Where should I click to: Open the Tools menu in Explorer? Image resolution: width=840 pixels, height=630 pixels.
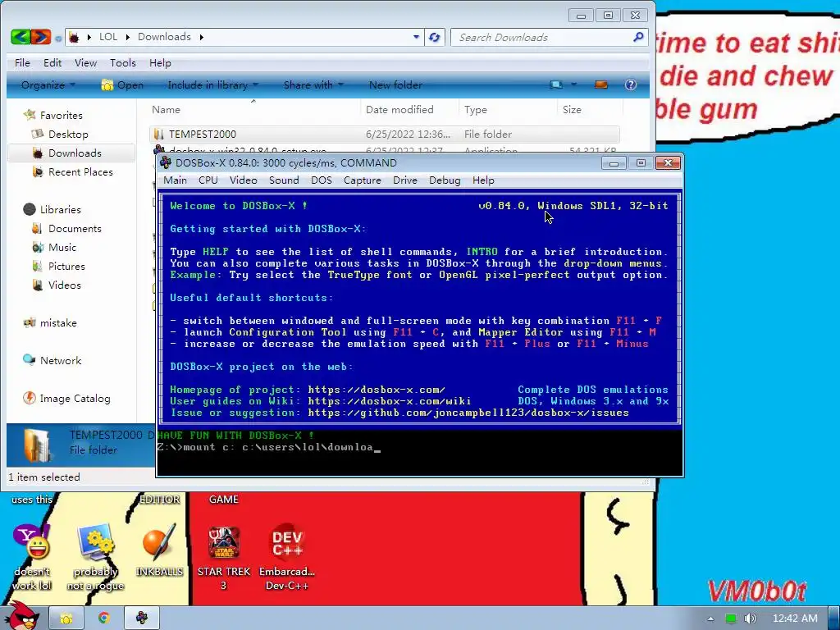tap(123, 62)
